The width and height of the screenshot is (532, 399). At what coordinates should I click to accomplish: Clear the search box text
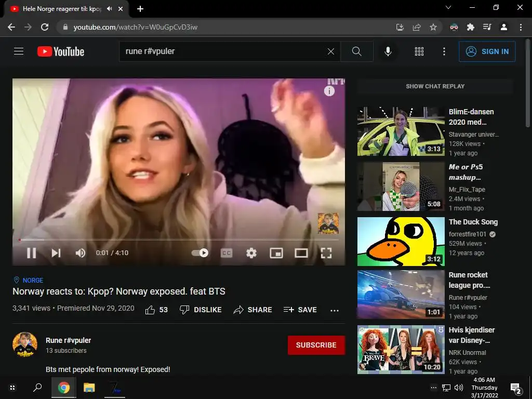pos(331,51)
